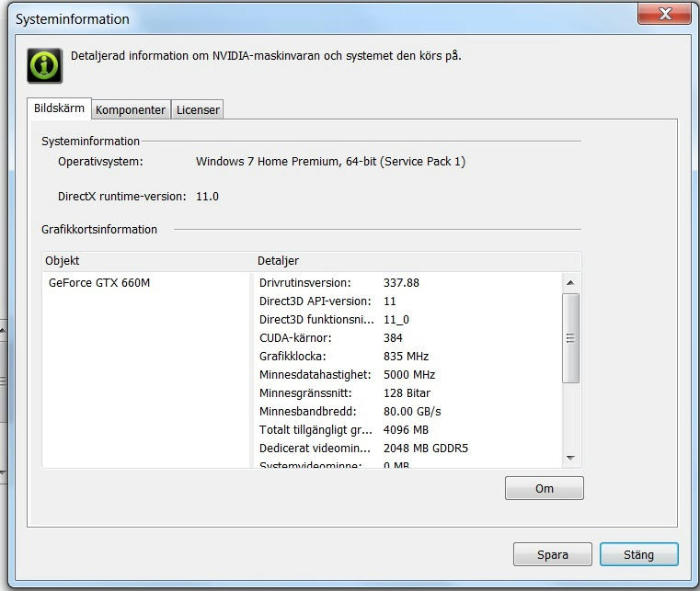Click the Spara button

coord(553,554)
